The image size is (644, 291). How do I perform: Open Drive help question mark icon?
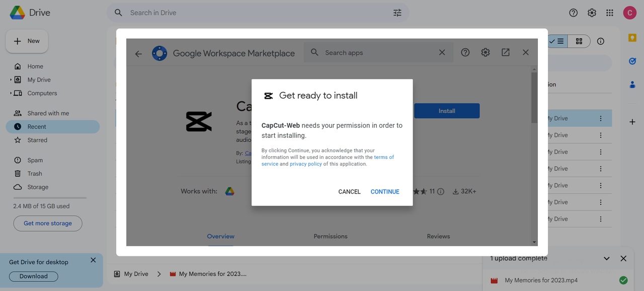pyautogui.click(x=574, y=13)
